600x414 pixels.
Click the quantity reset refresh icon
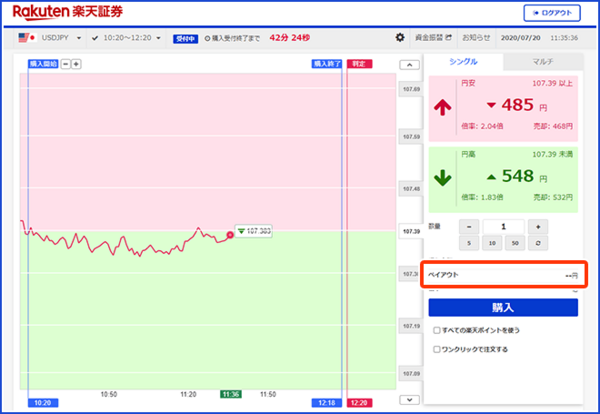tap(537, 243)
